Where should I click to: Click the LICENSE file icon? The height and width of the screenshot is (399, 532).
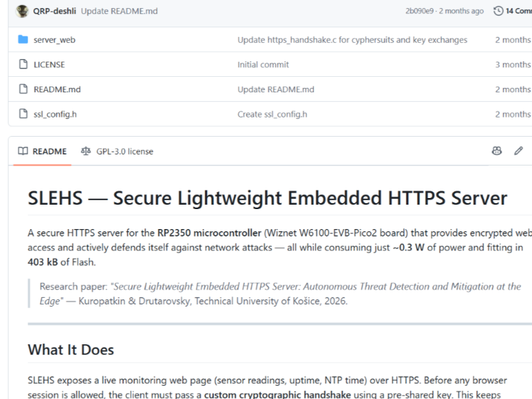click(x=23, y=64)
